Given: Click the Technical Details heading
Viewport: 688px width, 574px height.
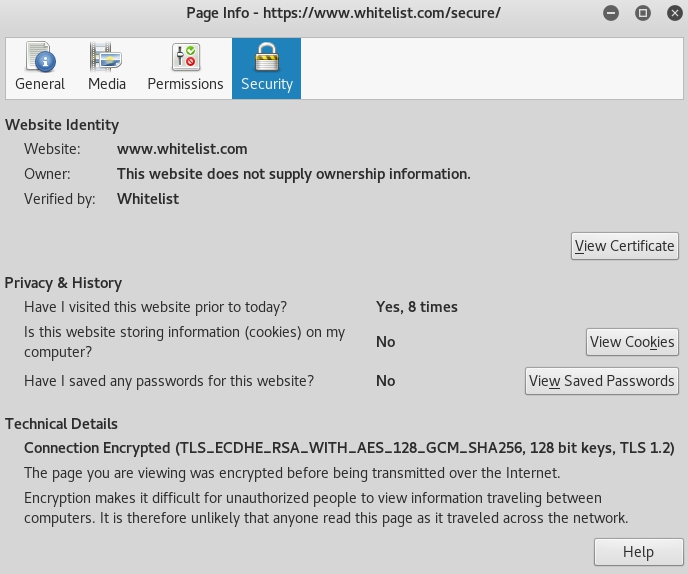Looking at the screenshot, I should pyautogui.click(x=61, y=424).
